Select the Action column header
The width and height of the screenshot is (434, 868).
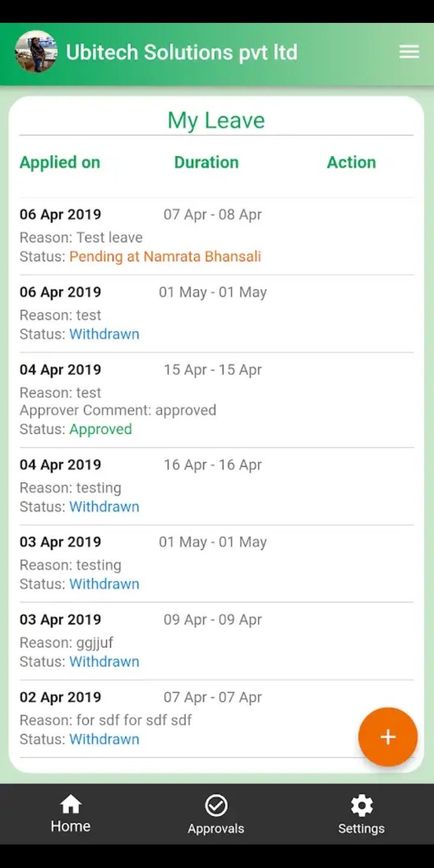351,162
